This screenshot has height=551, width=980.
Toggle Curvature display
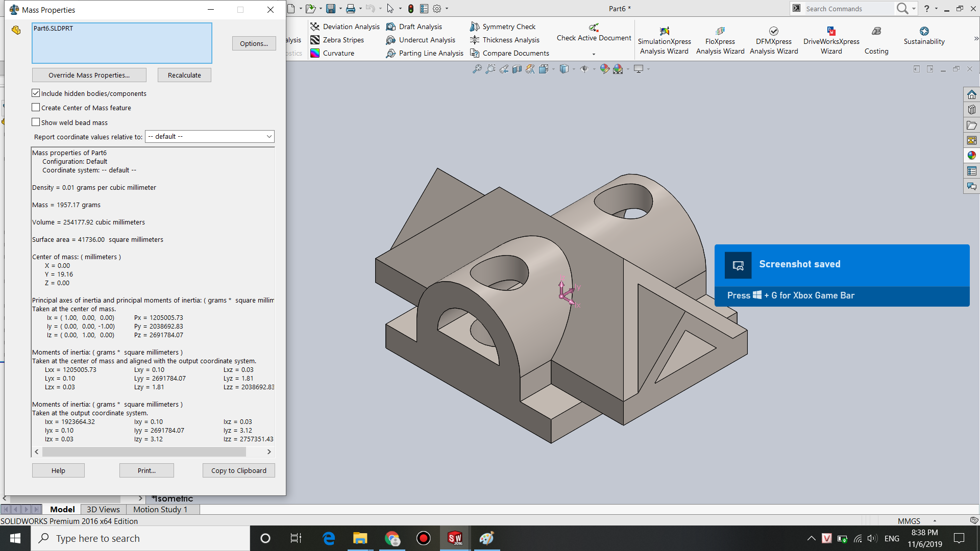(x=332, y=53)
